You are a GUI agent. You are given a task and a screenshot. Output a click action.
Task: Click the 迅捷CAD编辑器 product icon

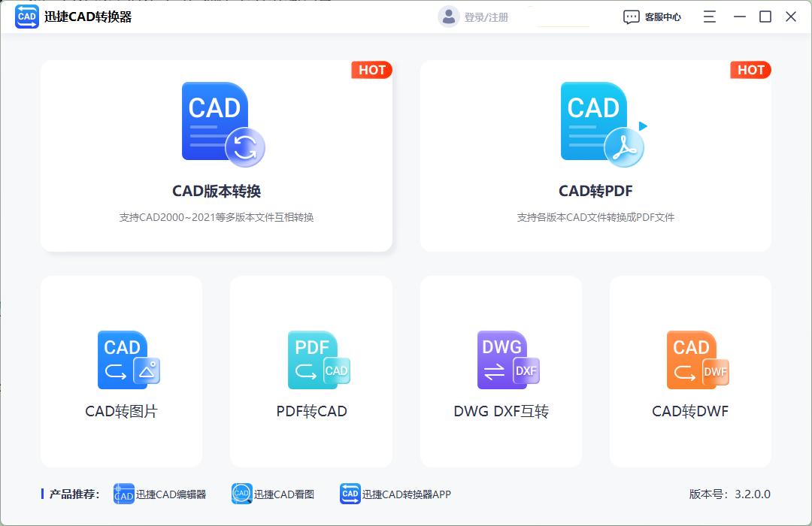(x=123, y=494)
